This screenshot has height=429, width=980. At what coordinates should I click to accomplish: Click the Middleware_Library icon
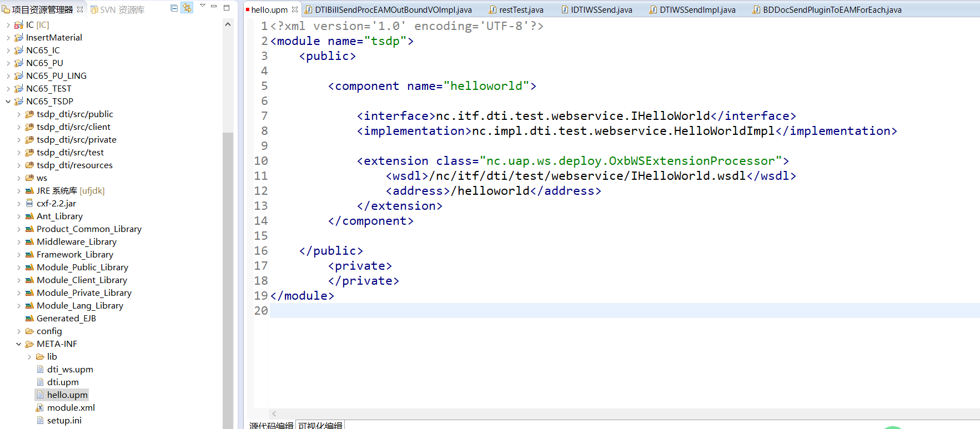click(x=29, y=242)
